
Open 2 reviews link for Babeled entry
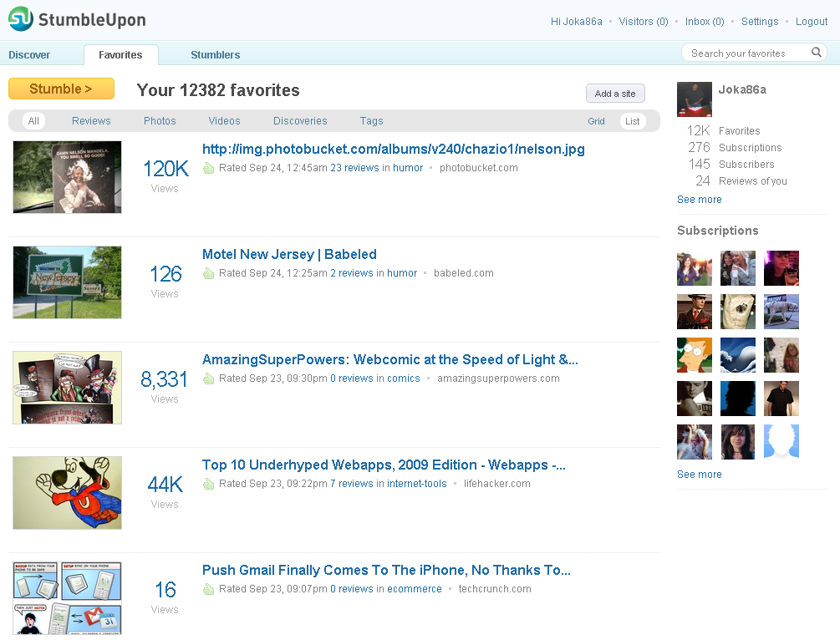[x=351, y=273]
